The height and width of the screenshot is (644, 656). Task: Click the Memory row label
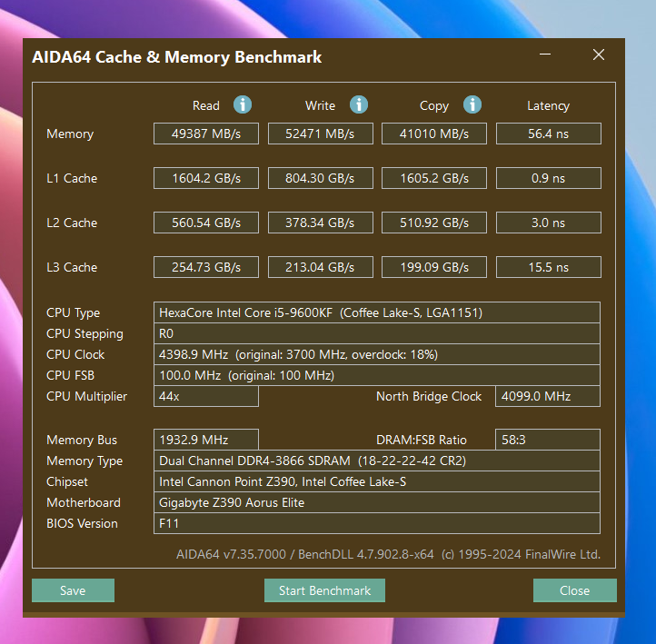pyautogui.click(x=70, y=134)
